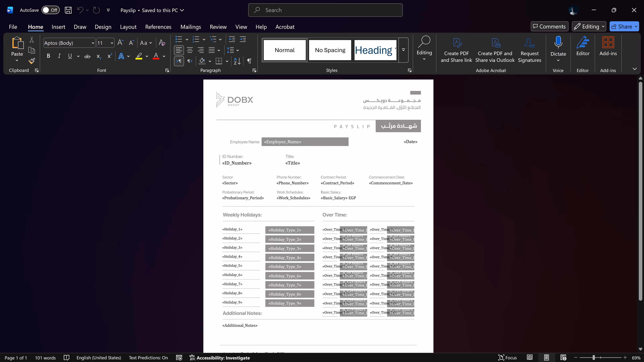The width and height of the screenshot is (644, 362).
Task: Collapse the ribbon chevron
Action: point(634,69)
